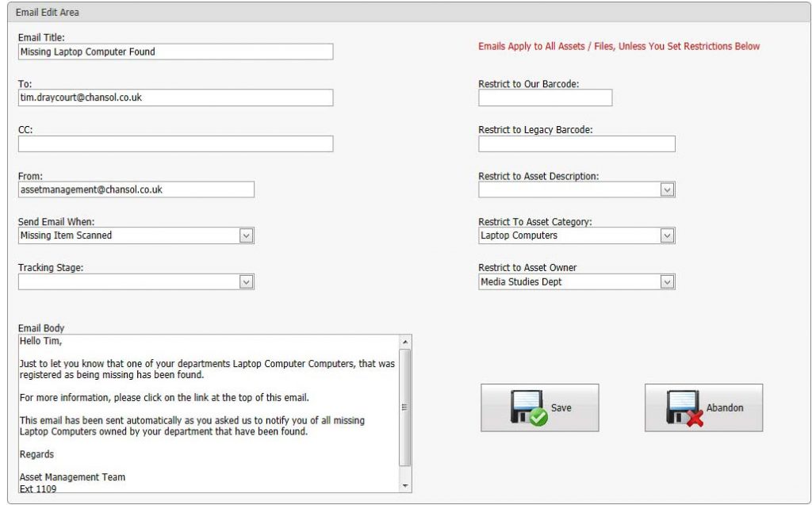
Task: Open the Restrict to Asset Description dropdown
Action: point(666,189)
